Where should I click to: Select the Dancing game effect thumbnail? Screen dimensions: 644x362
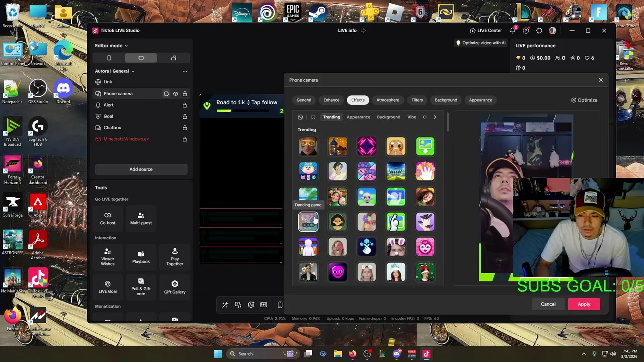click(x=308, y=221)
